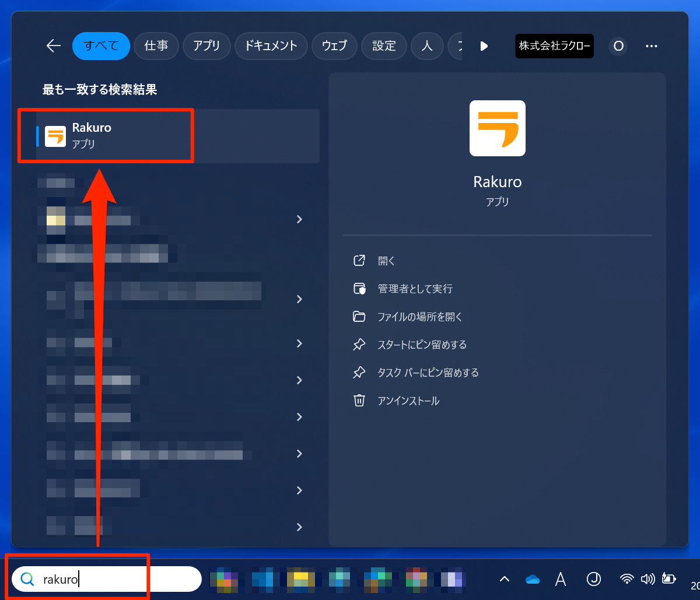The image size is (700, 600).
Task: Go back with the left arrow
Action: tap(54, 46)
